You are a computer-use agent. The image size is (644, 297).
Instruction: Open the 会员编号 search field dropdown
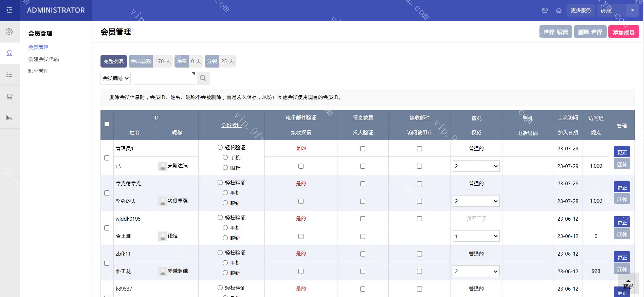click(115, 78)
